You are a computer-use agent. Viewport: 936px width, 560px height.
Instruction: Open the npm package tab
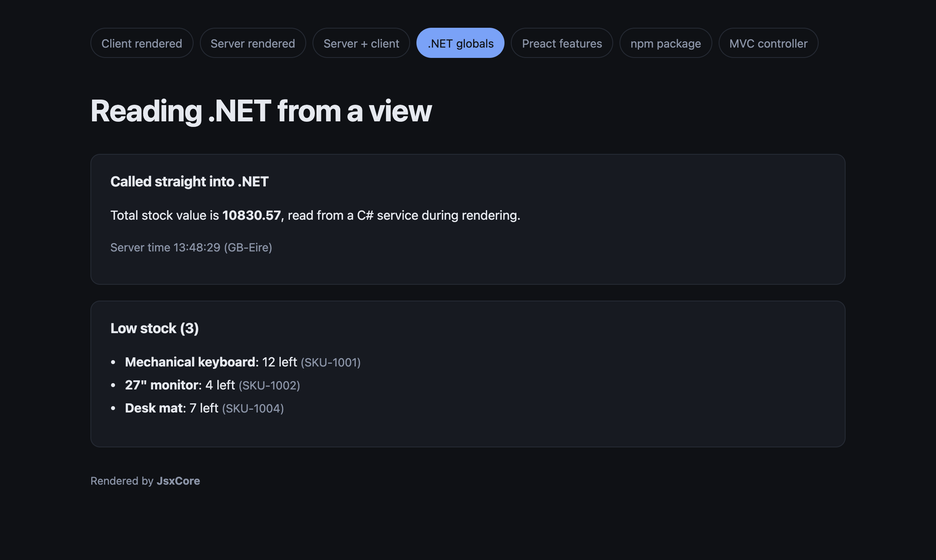666,43
